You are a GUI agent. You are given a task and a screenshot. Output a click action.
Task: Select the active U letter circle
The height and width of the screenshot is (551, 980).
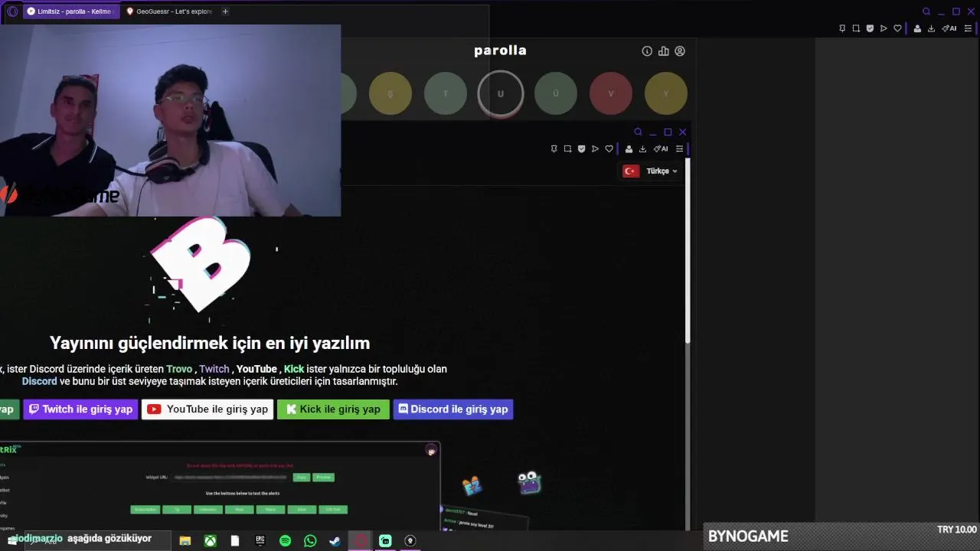pos(501,93)
